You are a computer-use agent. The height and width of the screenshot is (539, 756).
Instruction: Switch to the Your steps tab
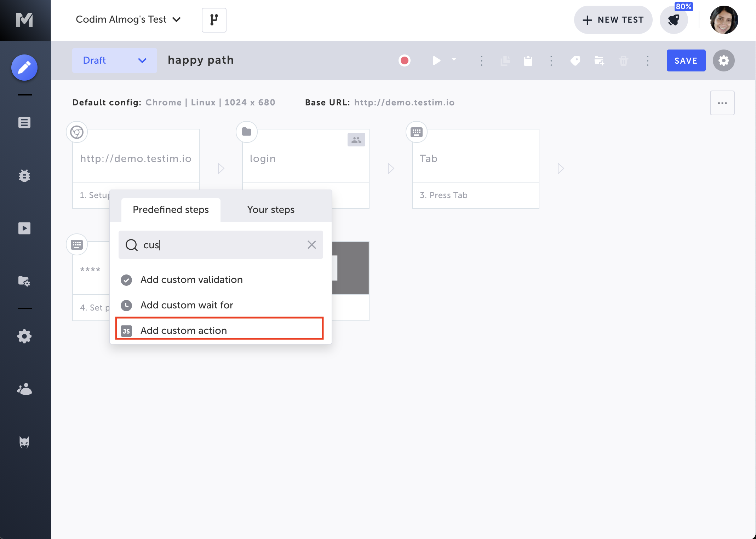click(271, 210)
